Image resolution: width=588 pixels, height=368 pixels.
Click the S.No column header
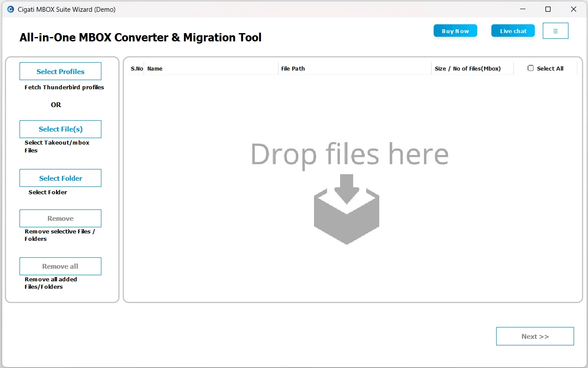pyautogui.click(x=136, y=68)
